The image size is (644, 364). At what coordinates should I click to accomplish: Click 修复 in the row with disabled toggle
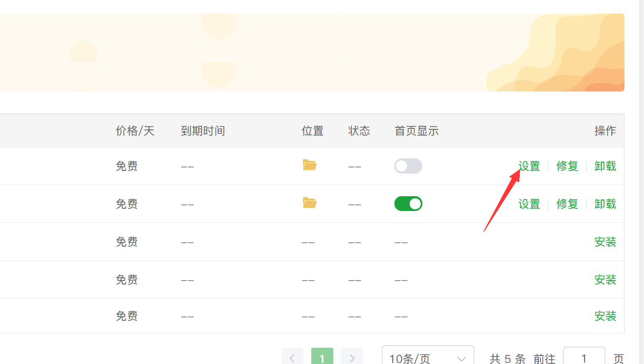point(567,166)
